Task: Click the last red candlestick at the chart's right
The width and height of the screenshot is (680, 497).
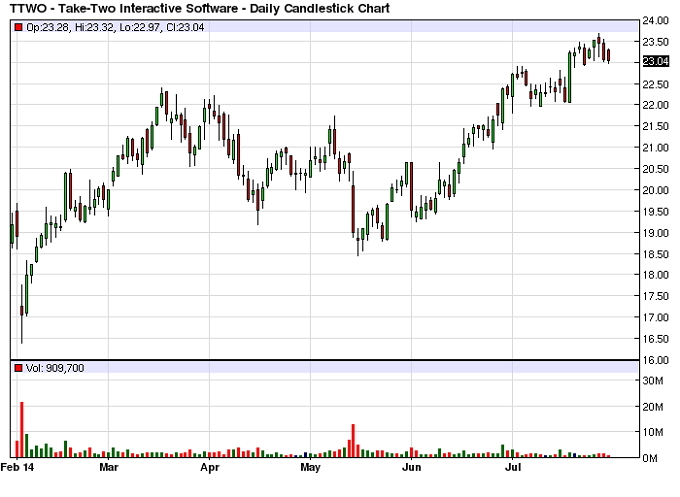Action: coord(608,56)
